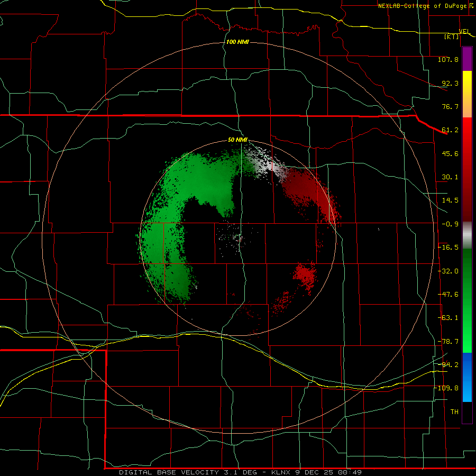Click the 50 NMI range ring label
The width and height of the screenshot is (476, 476).
point(237,140)
